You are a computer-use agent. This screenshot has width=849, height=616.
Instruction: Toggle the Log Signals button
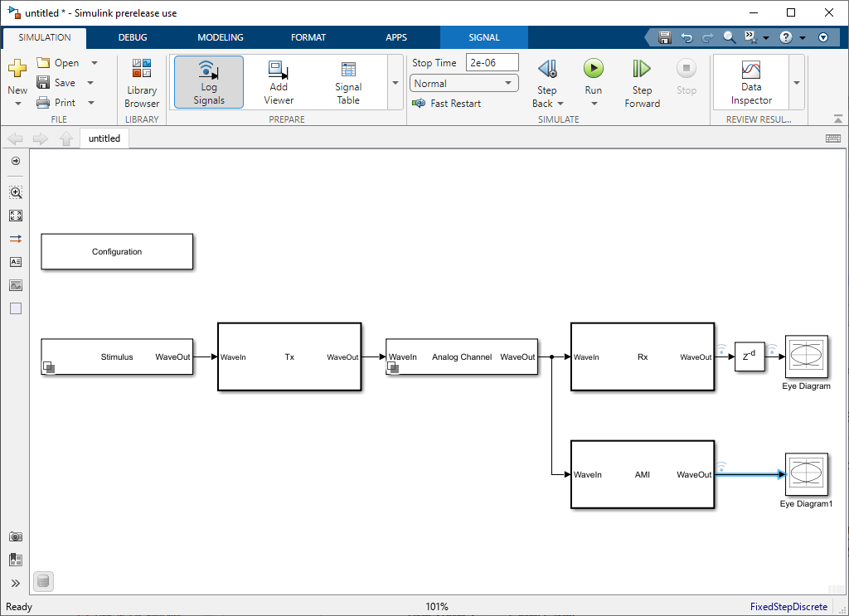[x=209, y=82]
